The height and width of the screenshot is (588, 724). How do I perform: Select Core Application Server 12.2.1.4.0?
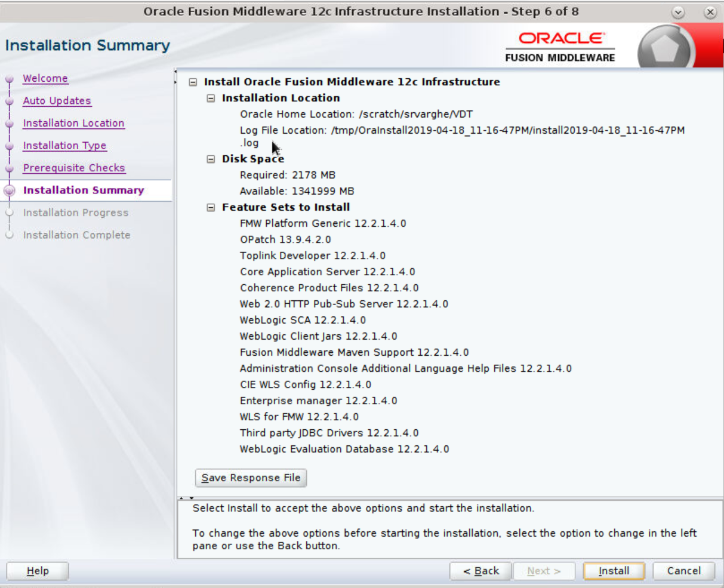(328, 272)
